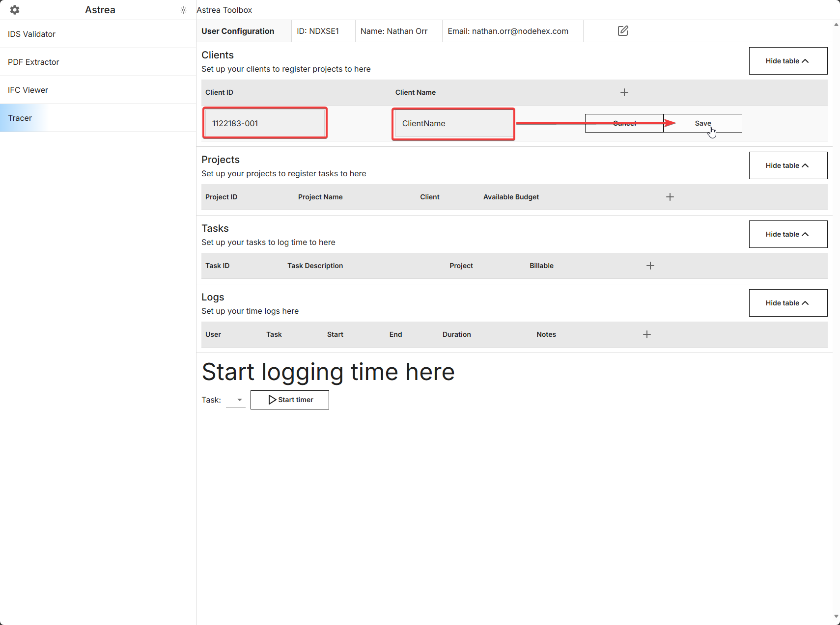840x625 pixels.
Task: Add a new task via plus icon
Action: point(650,265)
